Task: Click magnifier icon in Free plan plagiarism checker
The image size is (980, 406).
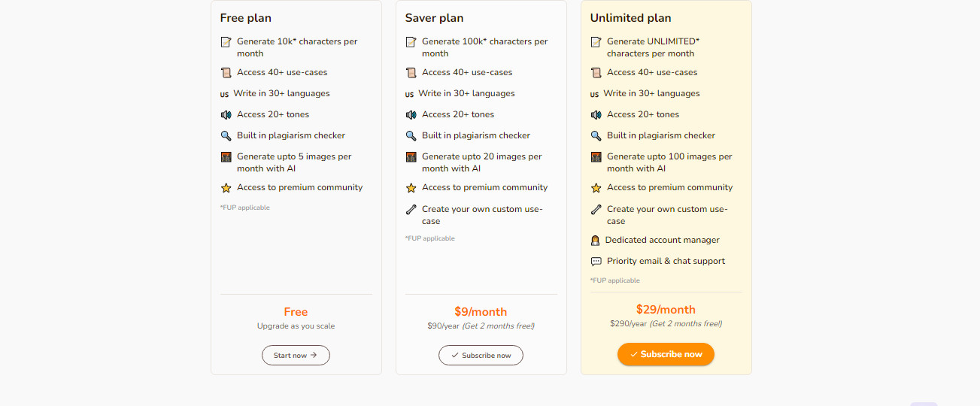Action: pos(226,136)
